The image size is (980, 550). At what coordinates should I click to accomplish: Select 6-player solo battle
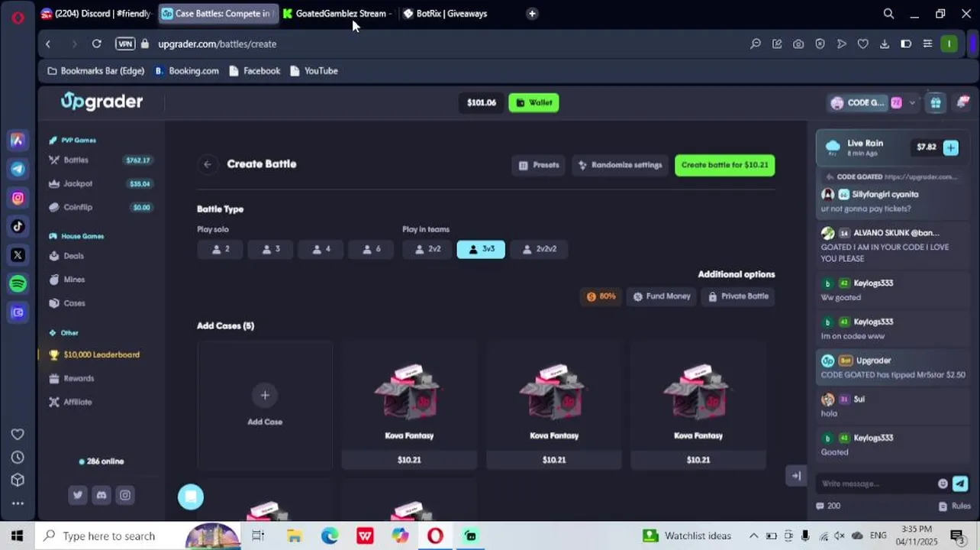(x=371, y=249)
